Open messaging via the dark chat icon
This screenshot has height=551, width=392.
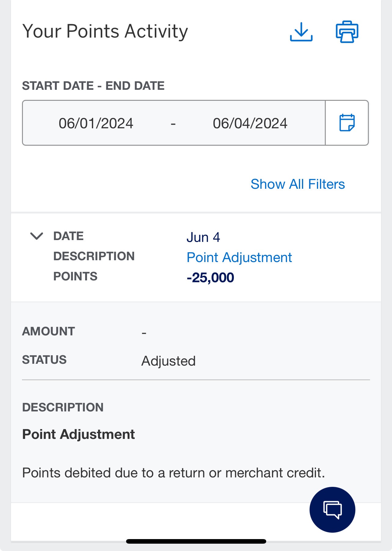(x=332, y=509)
